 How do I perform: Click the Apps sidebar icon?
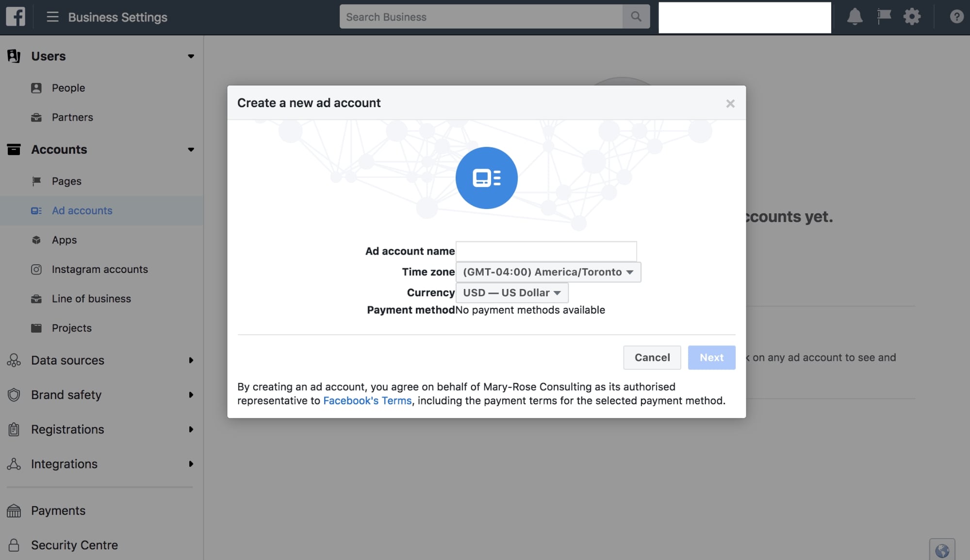click(35, 240)
